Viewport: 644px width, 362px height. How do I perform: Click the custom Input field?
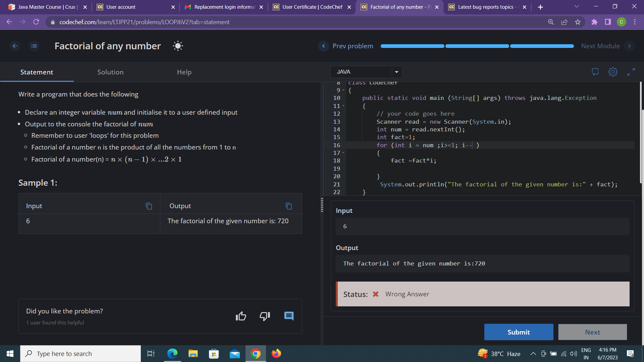click(x=482, y=227)
